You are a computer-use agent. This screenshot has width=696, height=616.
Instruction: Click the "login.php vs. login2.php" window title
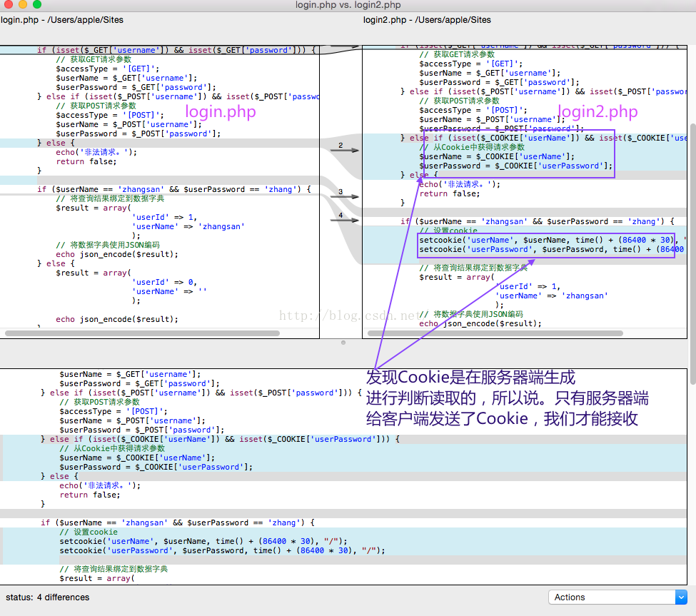348,5
